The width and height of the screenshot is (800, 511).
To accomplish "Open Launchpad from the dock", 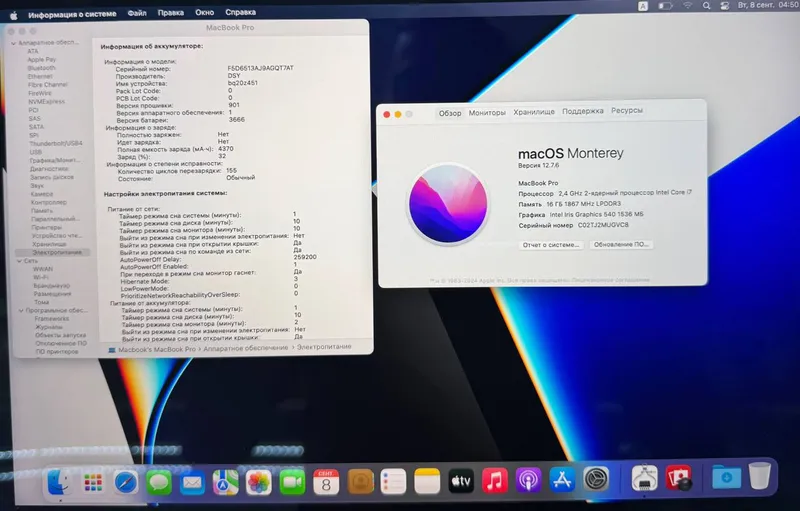I will point(93,482).
